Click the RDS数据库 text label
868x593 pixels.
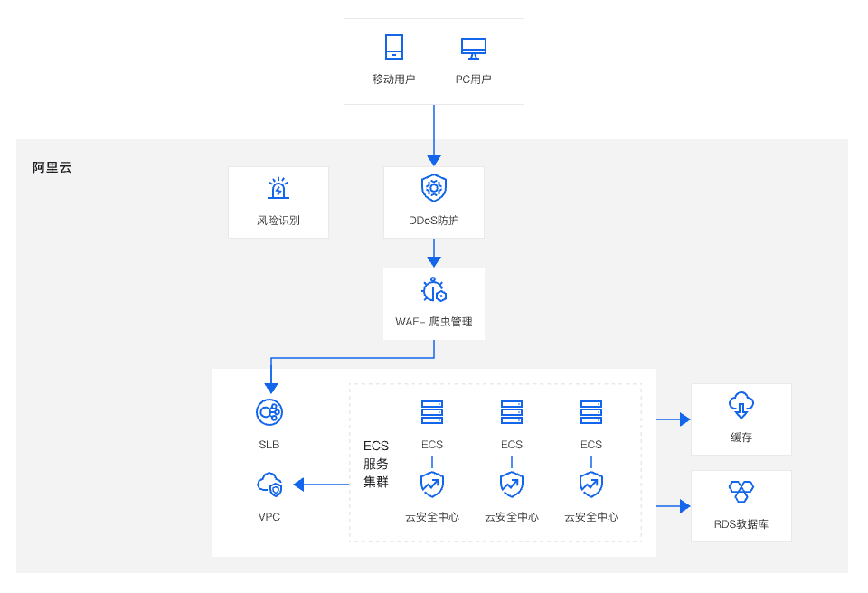(x=741, y=523)
